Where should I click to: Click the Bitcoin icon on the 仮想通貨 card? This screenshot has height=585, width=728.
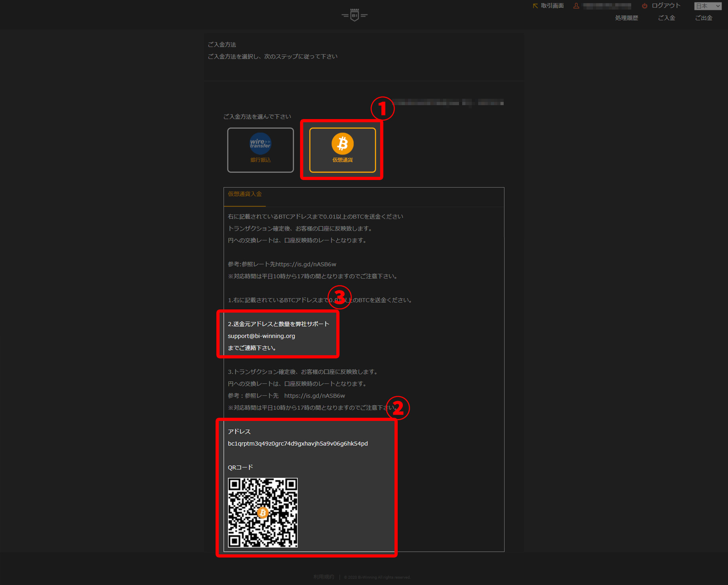[342, 144]
